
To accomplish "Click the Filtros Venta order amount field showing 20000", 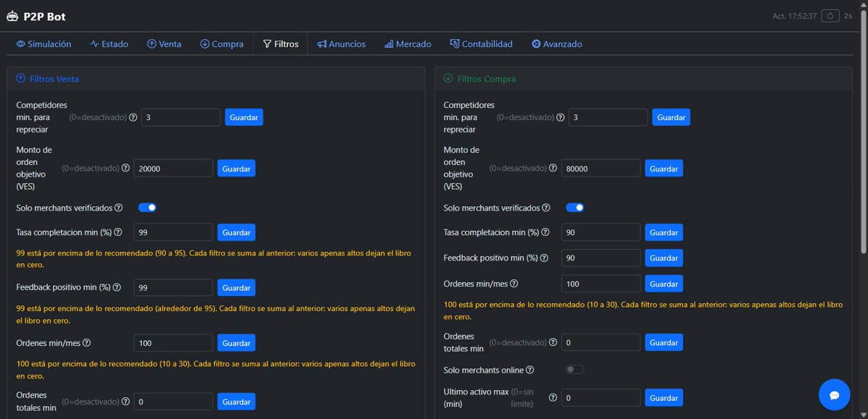I will [174, 169].
